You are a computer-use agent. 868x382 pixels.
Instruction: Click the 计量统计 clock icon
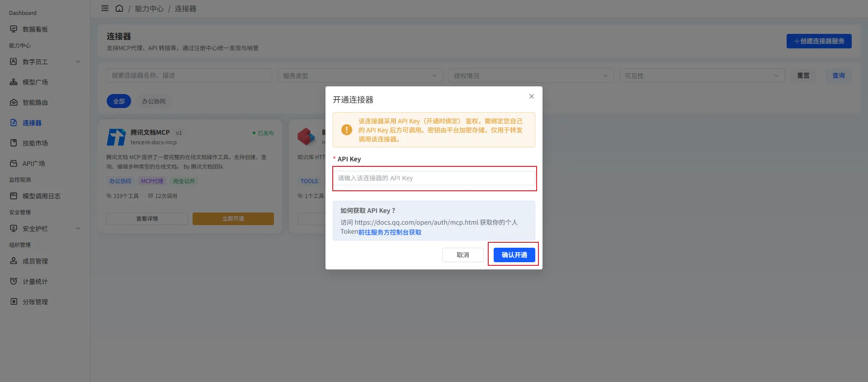(x=14, y=281)
